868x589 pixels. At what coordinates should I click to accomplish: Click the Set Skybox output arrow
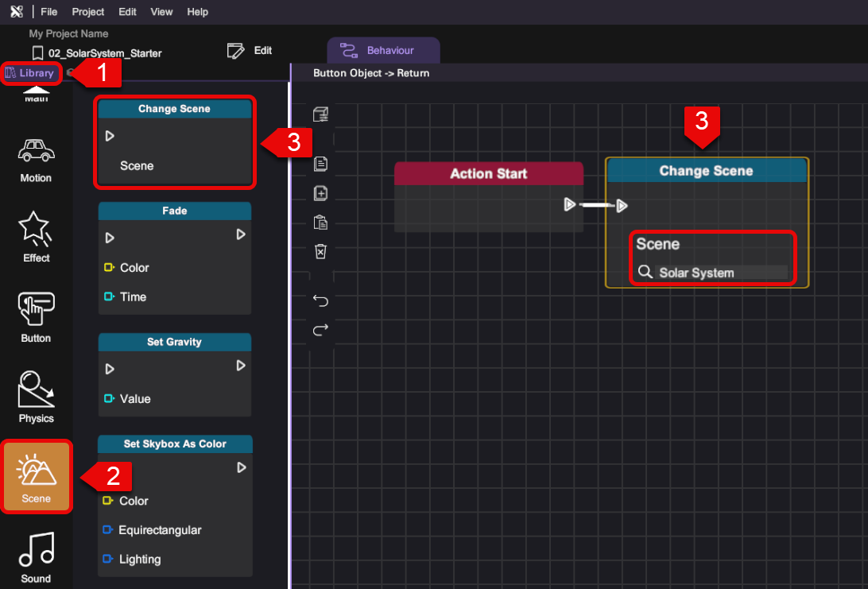pyautogui.click(x=242, y=467)
